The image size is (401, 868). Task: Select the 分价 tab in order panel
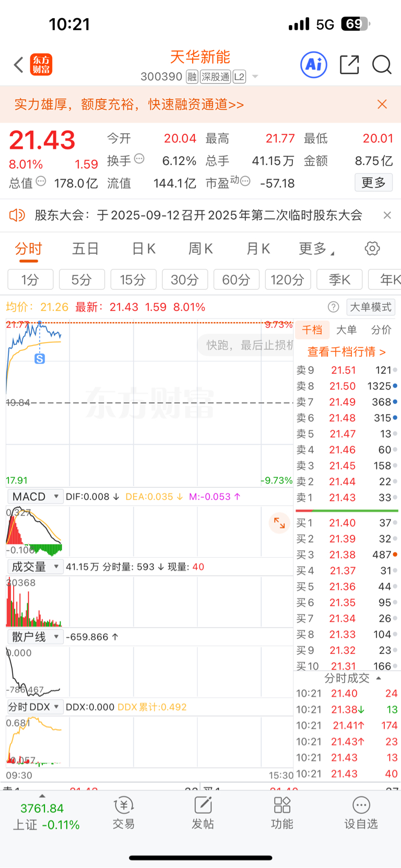pyautogui.click(x=381, y=330)
